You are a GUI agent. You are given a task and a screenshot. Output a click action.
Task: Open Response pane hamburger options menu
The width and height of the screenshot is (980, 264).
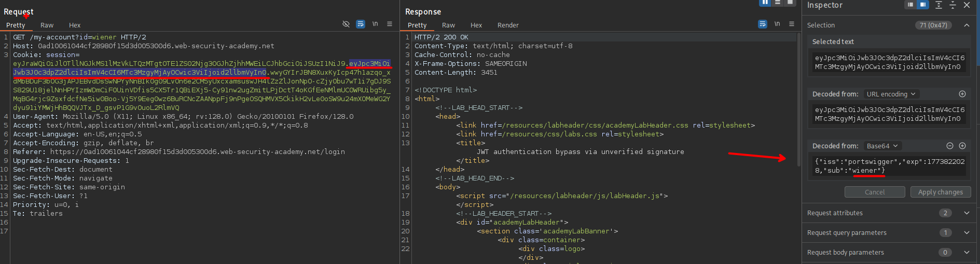tap(792, 24)
